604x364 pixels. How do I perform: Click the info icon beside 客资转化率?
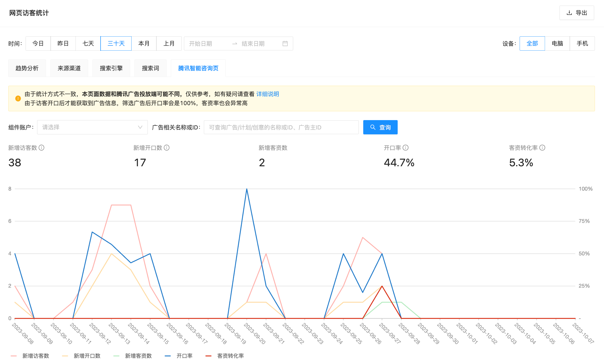(x=542, y=148)
